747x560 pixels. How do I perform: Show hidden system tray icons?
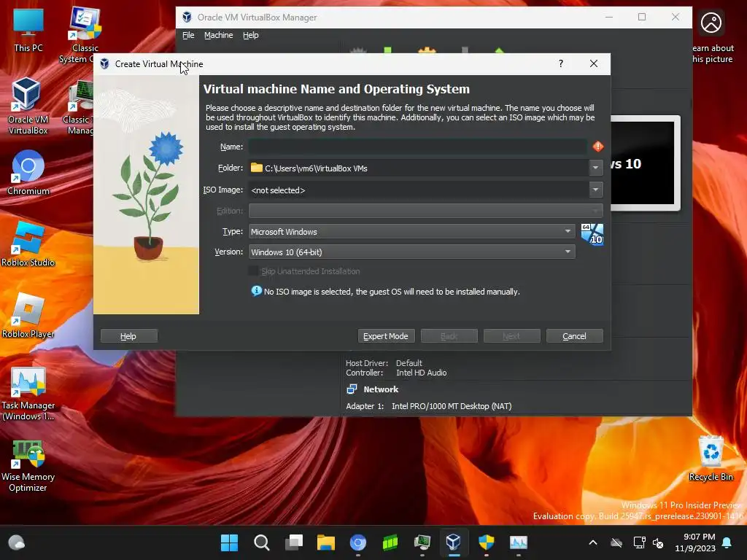tap(592, 542)
